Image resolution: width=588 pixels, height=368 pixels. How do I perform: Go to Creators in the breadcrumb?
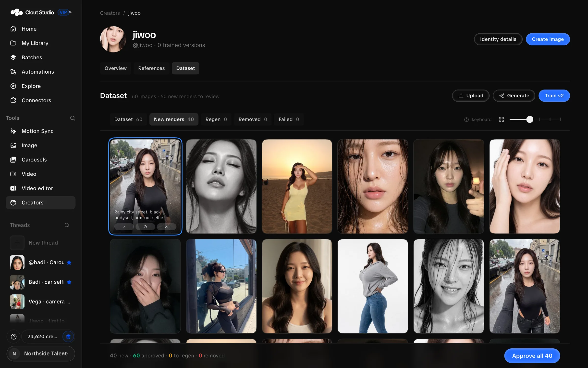click(x=110, y=13)
